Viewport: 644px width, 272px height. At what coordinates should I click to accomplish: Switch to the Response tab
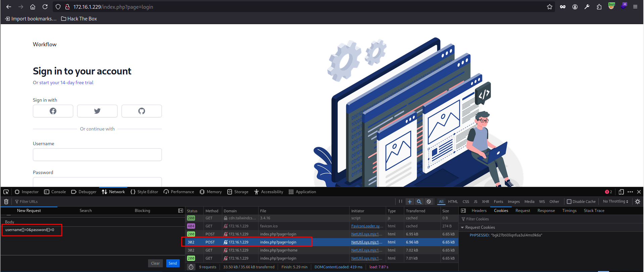point(546,211)
